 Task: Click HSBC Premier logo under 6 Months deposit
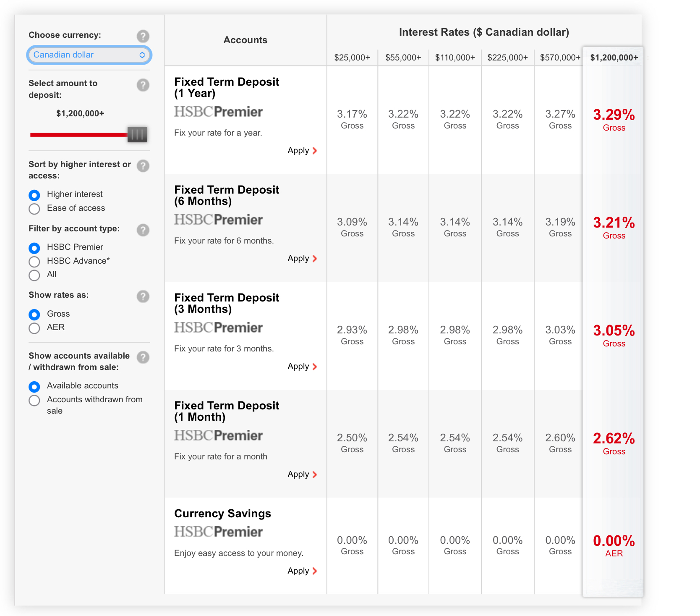(x=218, y=220)
